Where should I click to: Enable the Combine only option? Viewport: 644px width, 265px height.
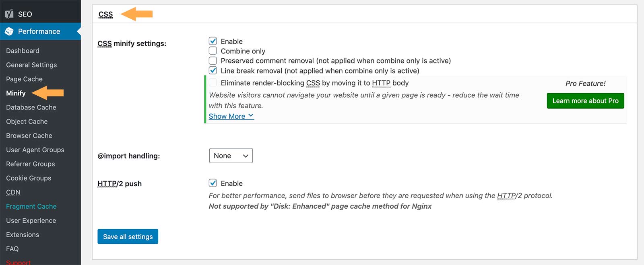(x=213, y=51)
